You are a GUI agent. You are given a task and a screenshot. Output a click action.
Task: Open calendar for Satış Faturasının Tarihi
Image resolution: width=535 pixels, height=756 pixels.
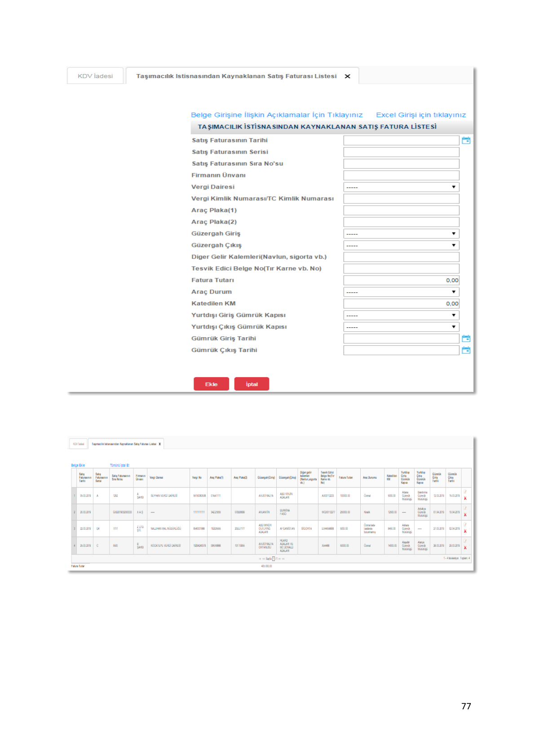coord(466,141)
